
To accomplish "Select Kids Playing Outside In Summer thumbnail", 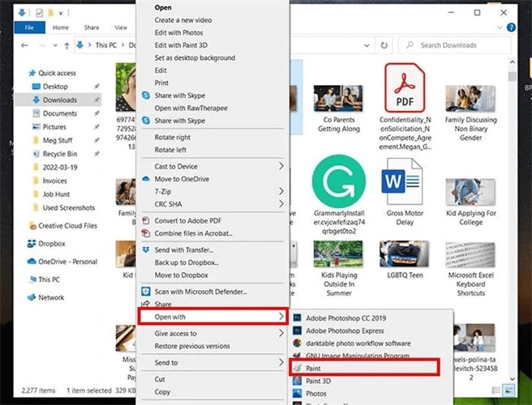I will coord(338,254).
